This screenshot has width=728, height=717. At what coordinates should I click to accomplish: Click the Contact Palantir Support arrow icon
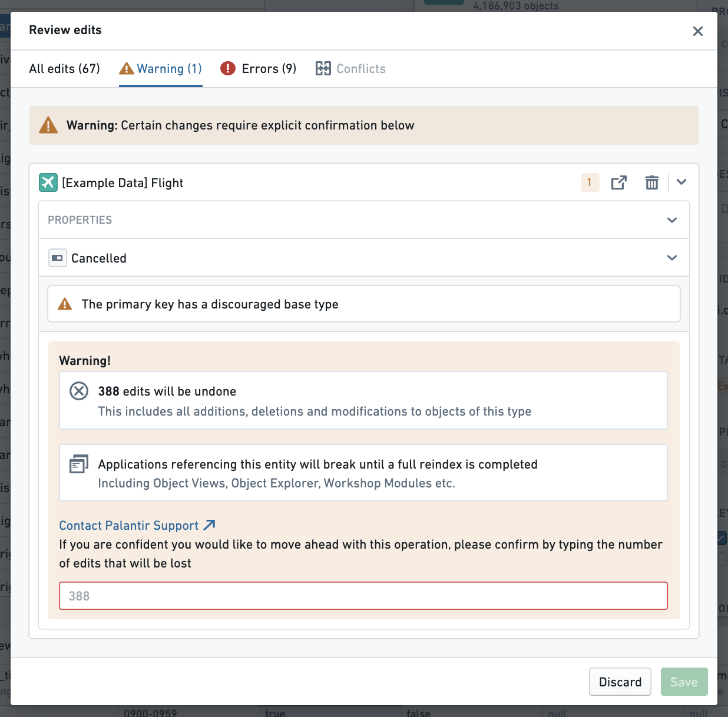[209, 525]
